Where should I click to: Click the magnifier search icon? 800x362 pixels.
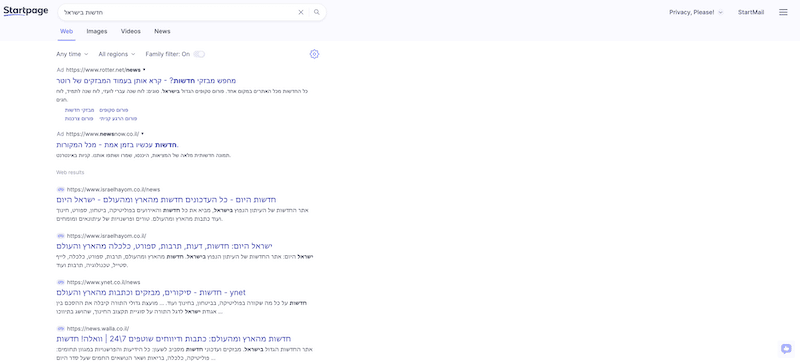pos(317,12)
